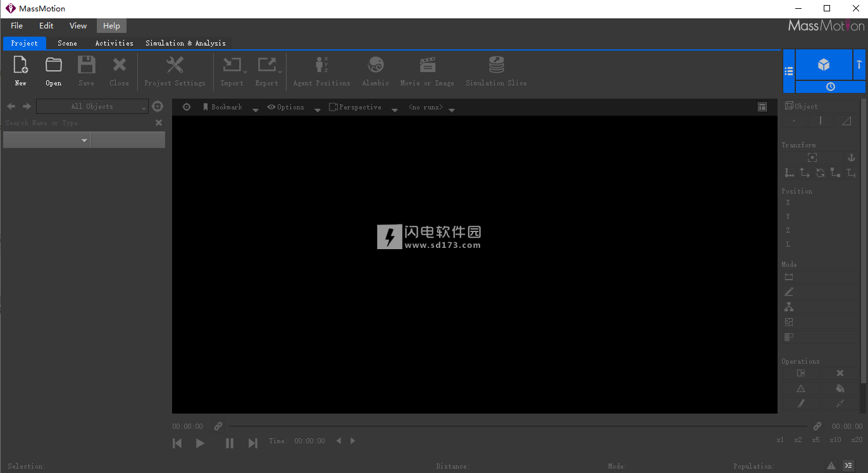
Task: Switch to the Activities tab
Action: click(x=114, y=43)
